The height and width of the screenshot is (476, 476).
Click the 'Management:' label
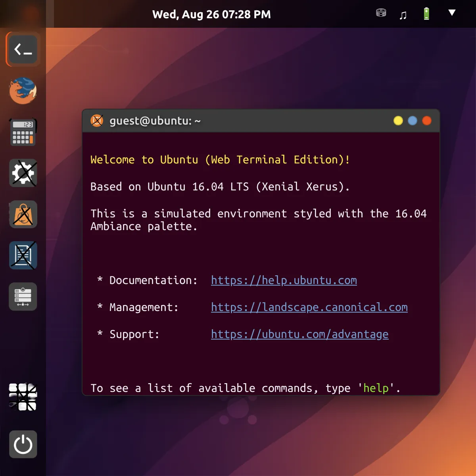[x=144, y=307]
